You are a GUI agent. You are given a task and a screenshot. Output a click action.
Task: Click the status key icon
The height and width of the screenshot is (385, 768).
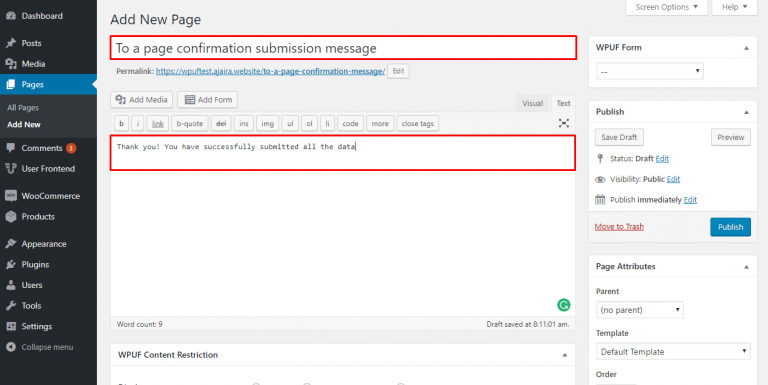(x=600, y=158)
